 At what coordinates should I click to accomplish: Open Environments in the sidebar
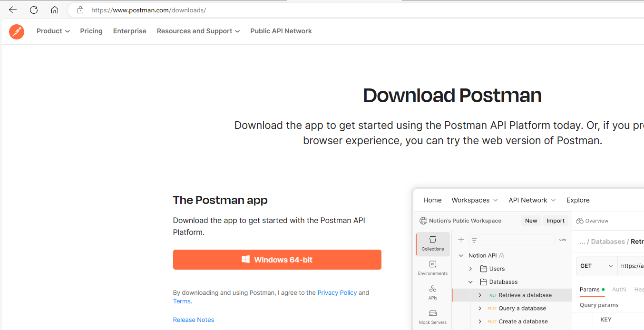click(x=433, y=268)
